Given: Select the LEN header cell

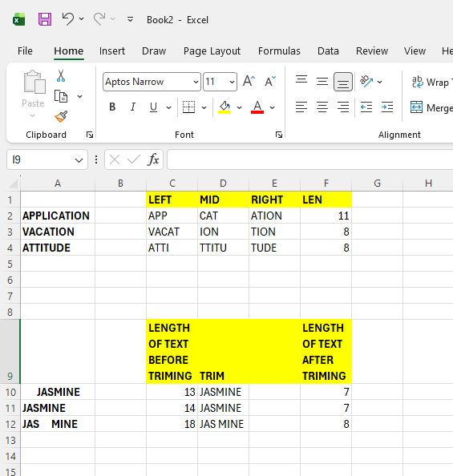Looking at the screenshot, I should point(326,200).
